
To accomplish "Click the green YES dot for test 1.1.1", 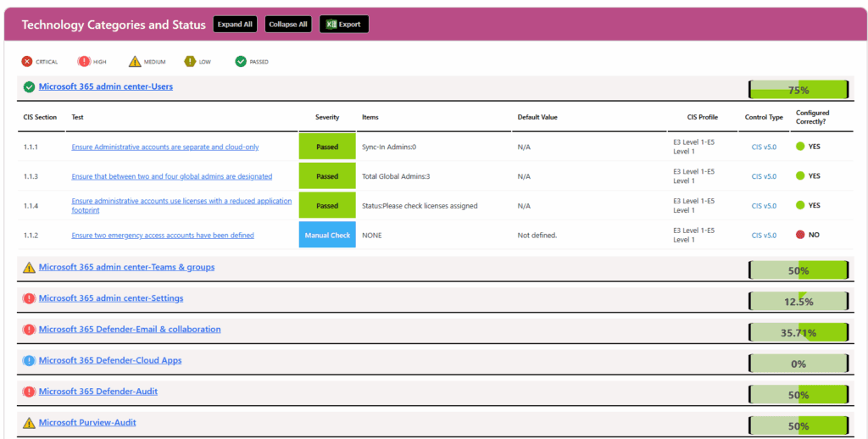I will (800, 147).
